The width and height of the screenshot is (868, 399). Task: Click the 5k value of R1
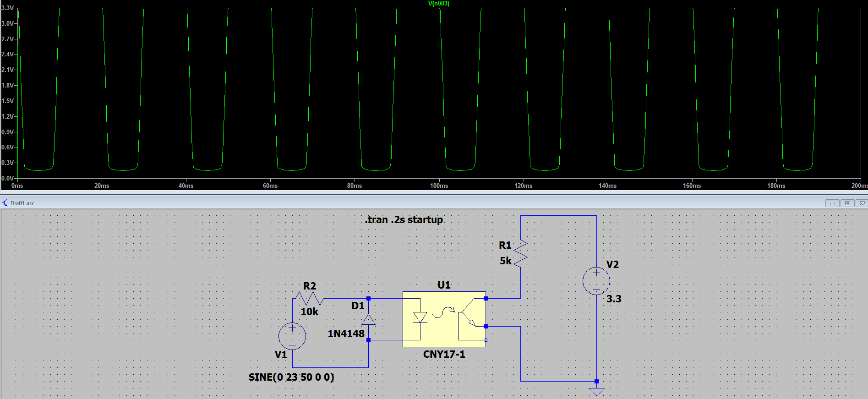[505, 261]
